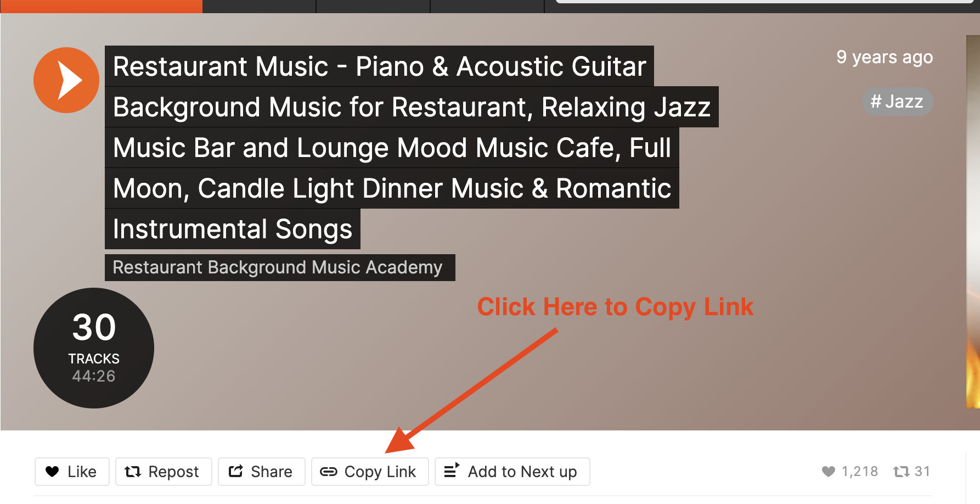Click the 30 tracks circular badge
The height and width of the screenshot is (504, 980).
[94, 348]
